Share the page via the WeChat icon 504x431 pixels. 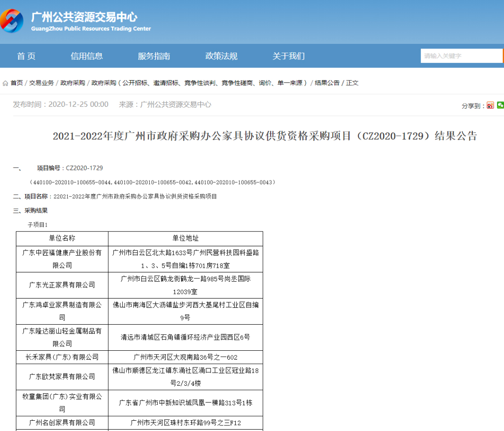click(500, 105)
